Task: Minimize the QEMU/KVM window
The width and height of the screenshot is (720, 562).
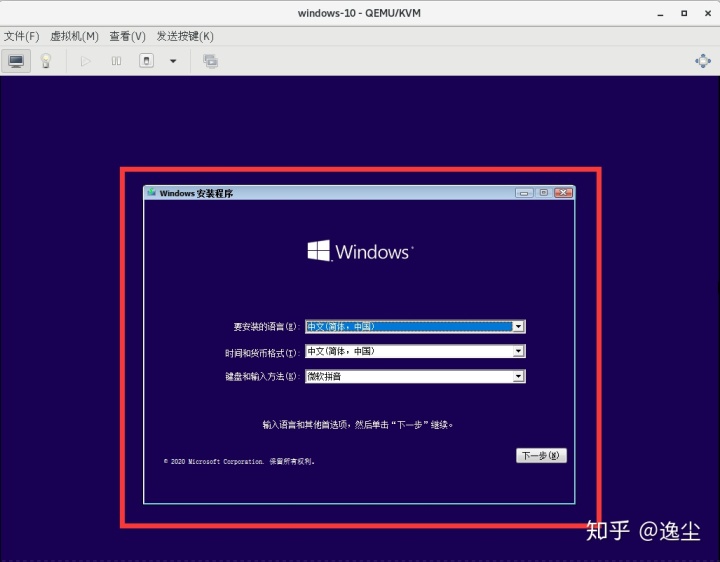Action: (x=660, y=14)
